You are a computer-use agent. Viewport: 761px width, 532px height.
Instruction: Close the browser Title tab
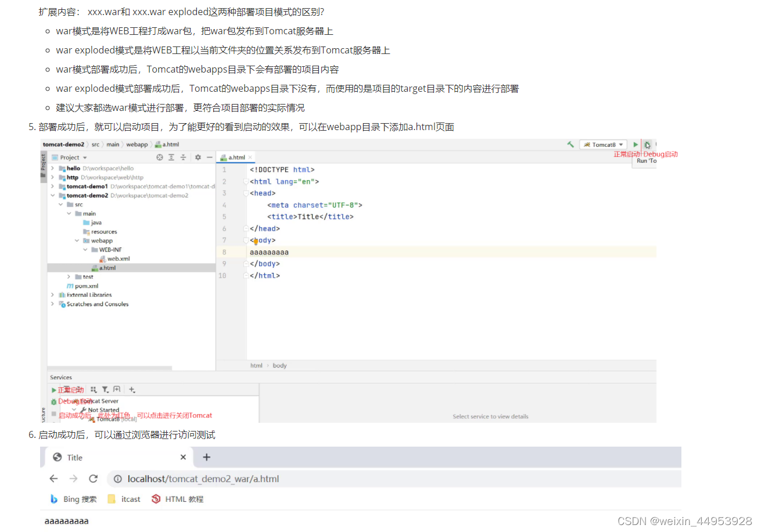(183, 458)
